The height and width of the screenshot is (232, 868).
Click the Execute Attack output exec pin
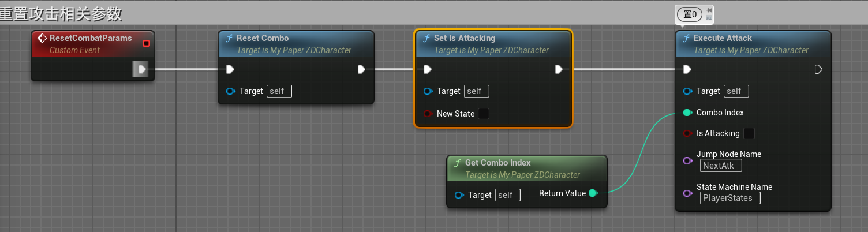(x=818, y=69)
